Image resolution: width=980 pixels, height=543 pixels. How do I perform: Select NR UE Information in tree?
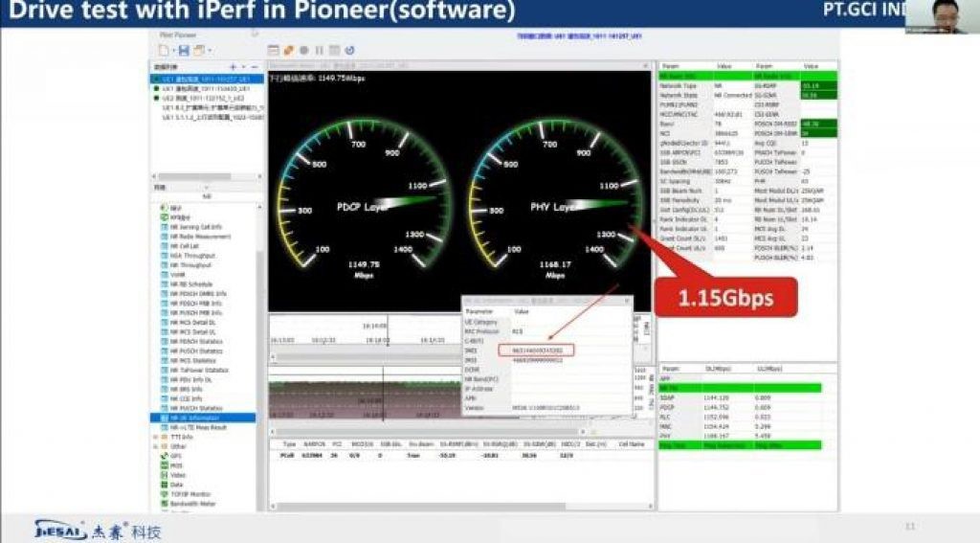pos(197,418)
